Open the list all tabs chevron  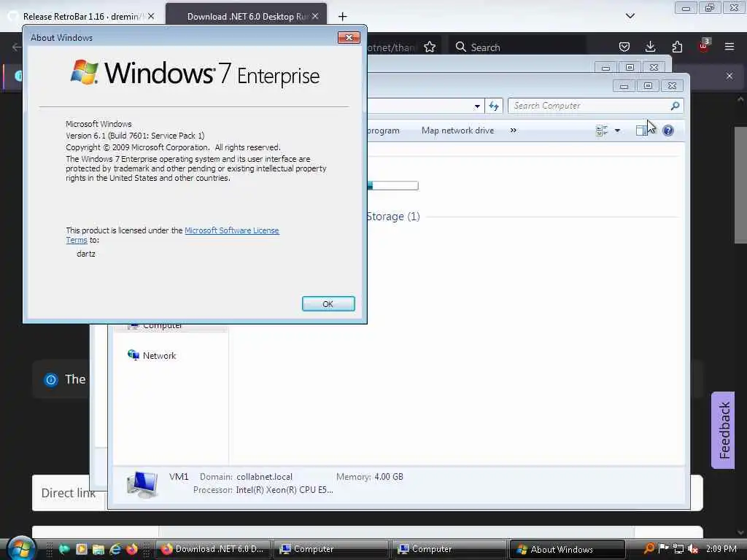coord(630,16)
